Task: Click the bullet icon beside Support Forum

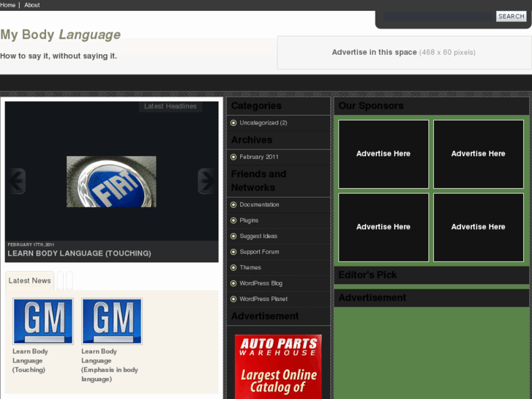Action: click(x=233, y=252)
